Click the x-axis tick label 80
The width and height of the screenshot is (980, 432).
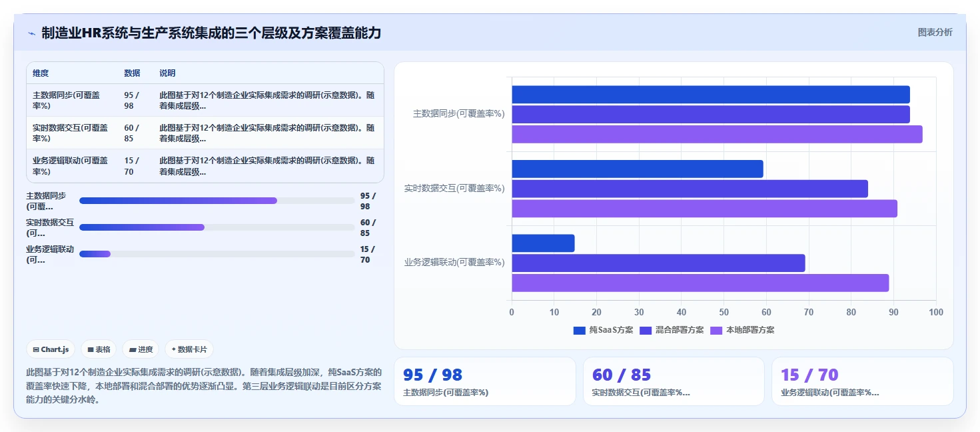coord(851,312)
